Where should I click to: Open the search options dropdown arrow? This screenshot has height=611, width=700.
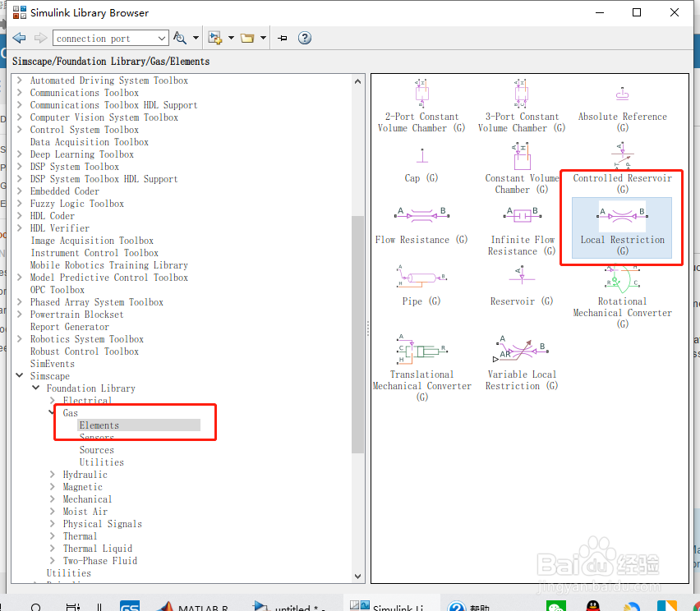pos(196,38)
